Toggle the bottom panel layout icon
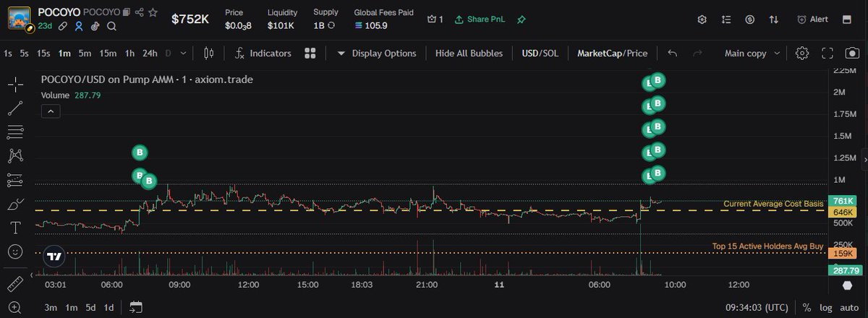The image size is (868, 318). 847,20
